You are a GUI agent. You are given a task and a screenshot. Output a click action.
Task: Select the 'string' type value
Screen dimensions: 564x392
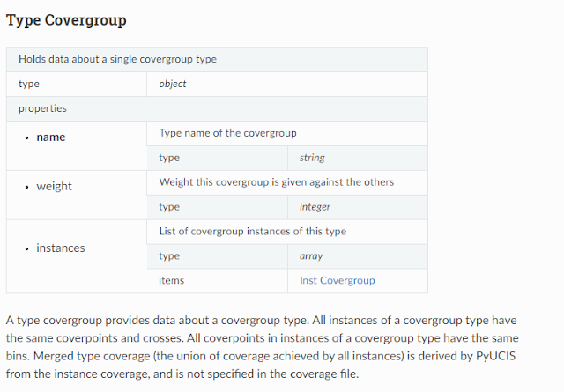312,158
